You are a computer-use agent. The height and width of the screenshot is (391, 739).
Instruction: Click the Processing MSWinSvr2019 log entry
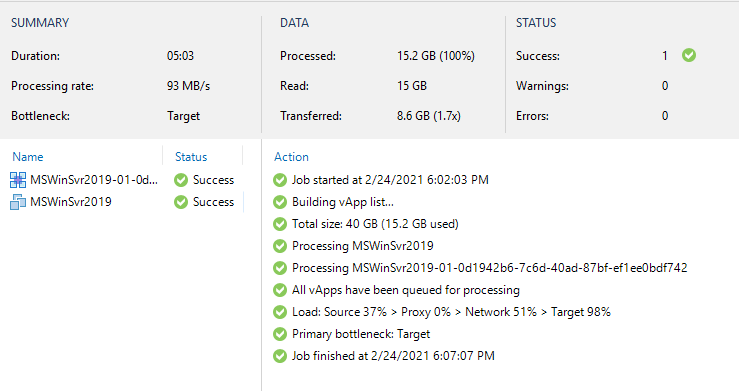tap(362, 246)
